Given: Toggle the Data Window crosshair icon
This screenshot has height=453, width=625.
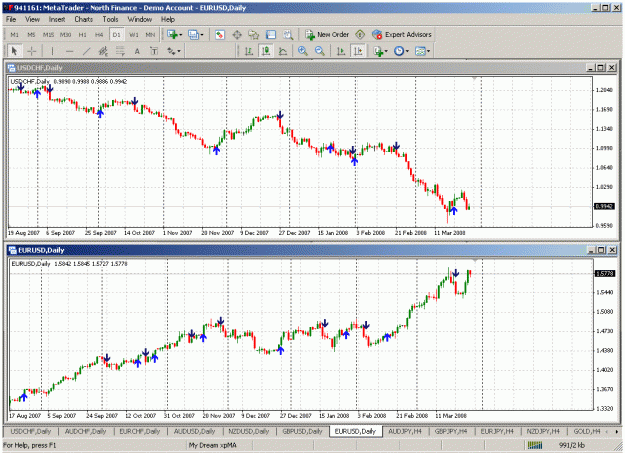Looking at the screenshot, I should [237, 35].
